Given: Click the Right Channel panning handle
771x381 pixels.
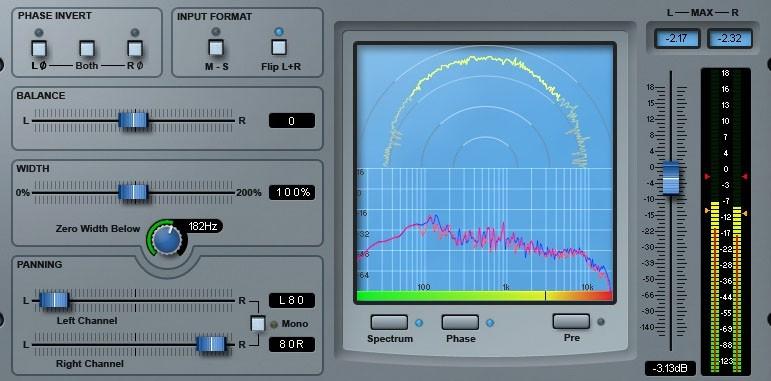Looking at the screenshot, I should pos(211,344).
